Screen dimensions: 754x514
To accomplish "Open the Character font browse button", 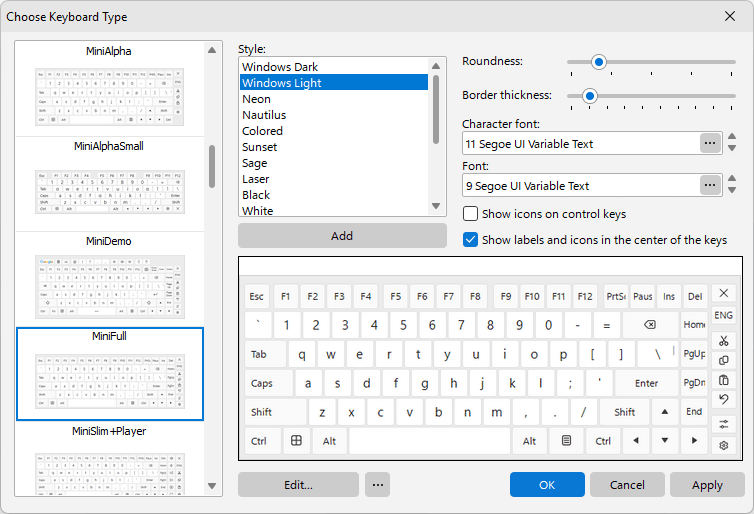I will pyautogui.click(x=710, y=143).
